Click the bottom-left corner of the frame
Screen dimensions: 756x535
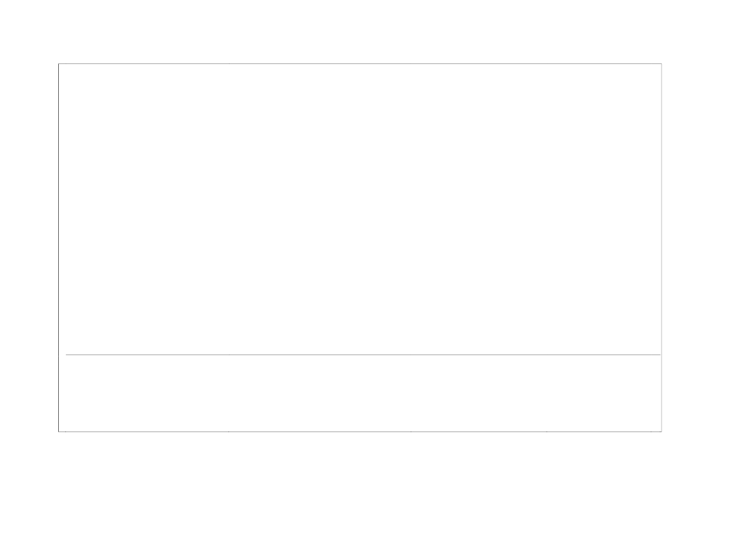[59, 431]
